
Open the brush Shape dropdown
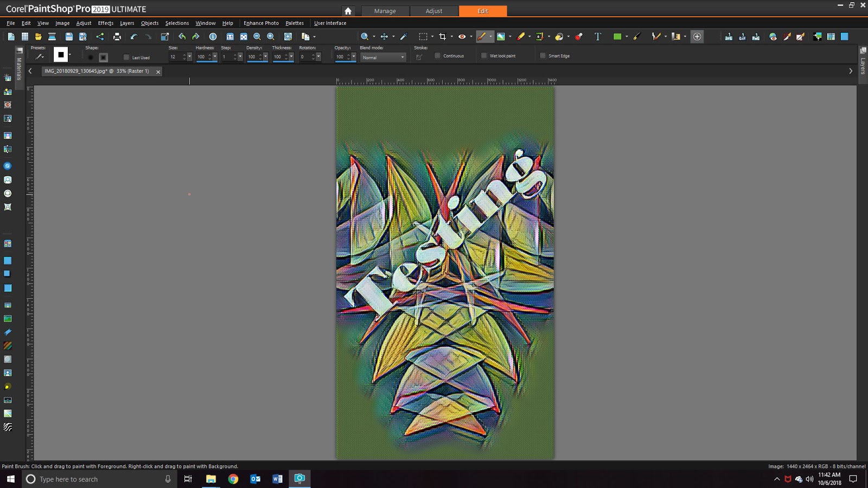pyautogui.click(x=69, y=54)
